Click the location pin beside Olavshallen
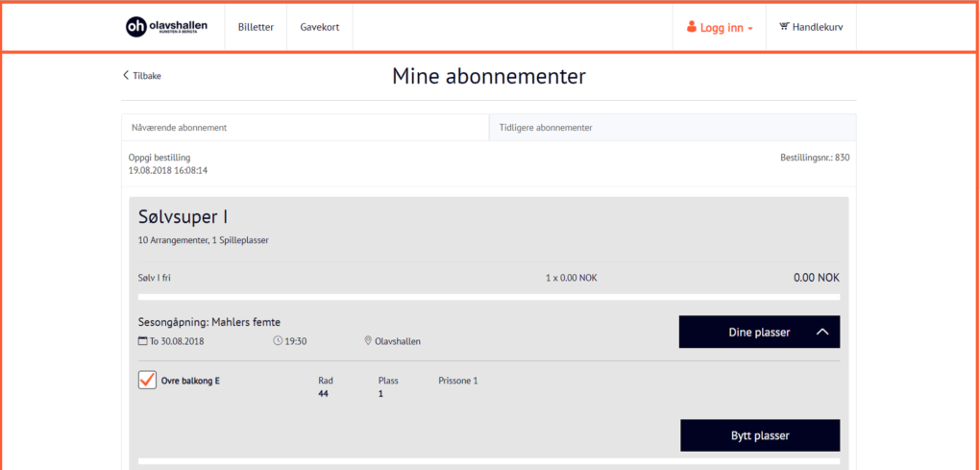This screenshot has height=470, width=980. tap(368, 341)
